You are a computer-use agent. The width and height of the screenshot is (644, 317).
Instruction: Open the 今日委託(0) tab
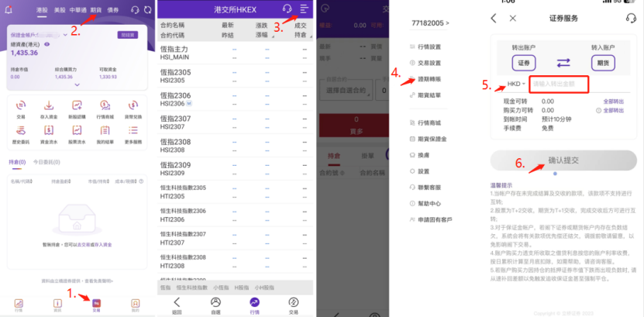(46, 162)
